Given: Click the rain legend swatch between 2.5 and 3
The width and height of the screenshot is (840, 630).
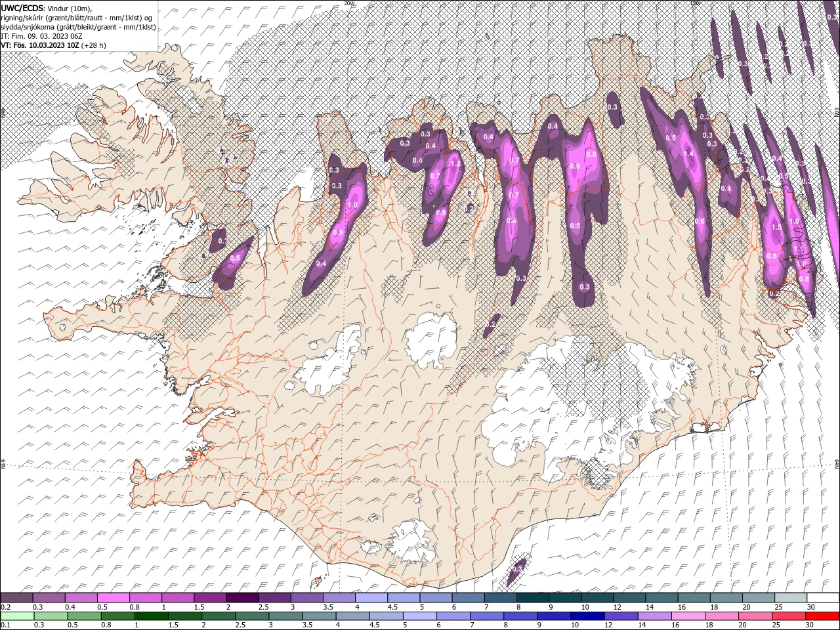Looking at the screenshot, I should [251, 616].
